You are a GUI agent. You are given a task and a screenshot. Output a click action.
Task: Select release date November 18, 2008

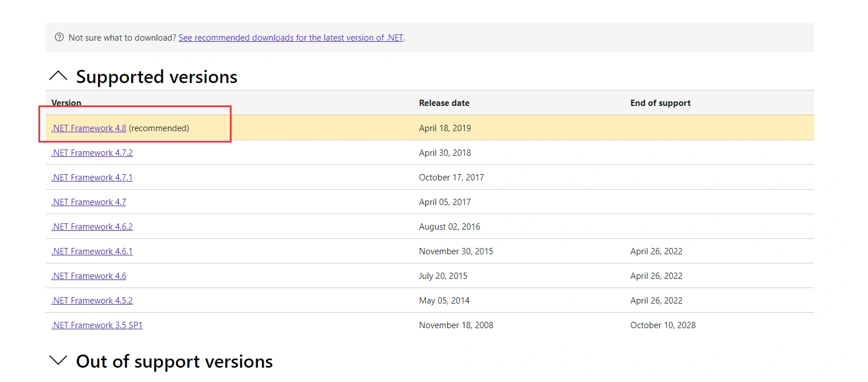point(456,325)
